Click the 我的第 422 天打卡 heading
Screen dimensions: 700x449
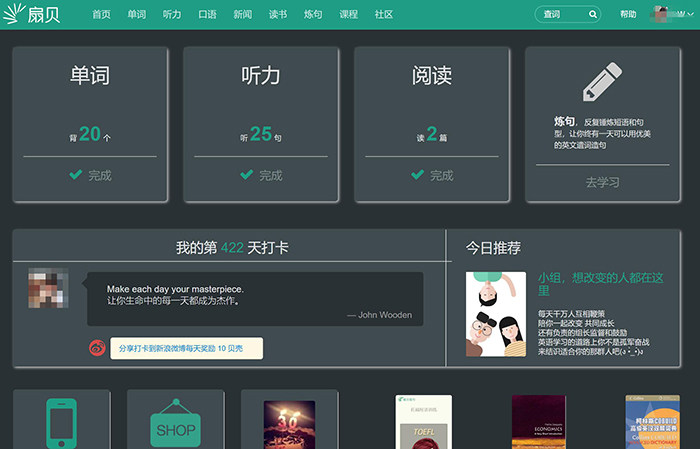pyautogui.click(x=232, y=248)
